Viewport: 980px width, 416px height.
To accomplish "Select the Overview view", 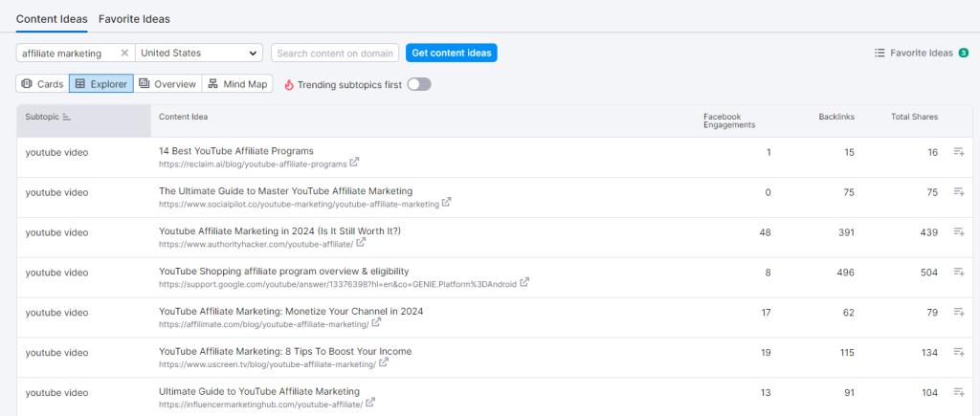I will tap(167, 84).
